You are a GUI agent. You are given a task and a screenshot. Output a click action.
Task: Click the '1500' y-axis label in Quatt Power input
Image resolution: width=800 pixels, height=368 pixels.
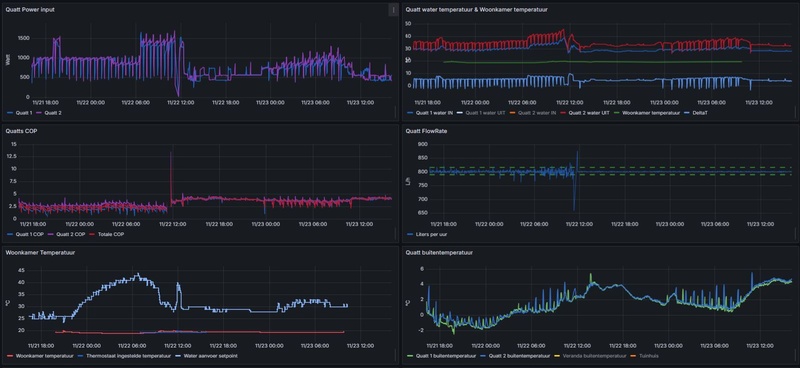pos(23,38)
